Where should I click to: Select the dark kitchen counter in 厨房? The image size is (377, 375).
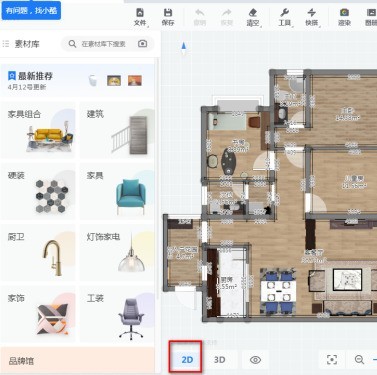click(212, 283)
